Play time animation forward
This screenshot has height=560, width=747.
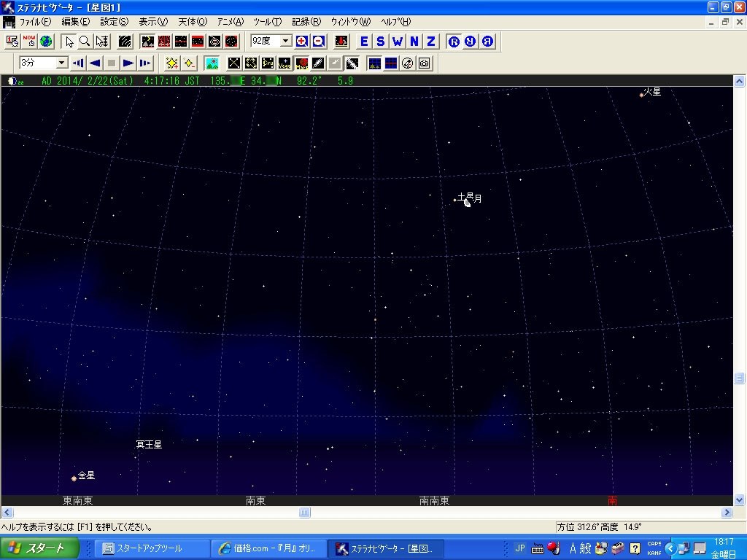128,63
